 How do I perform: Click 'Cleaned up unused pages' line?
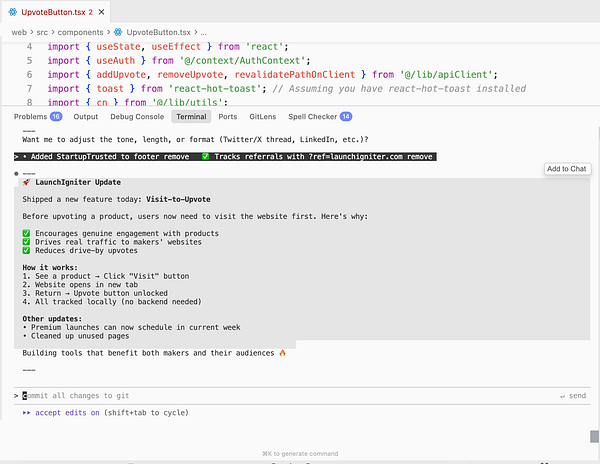click(76, 336)
